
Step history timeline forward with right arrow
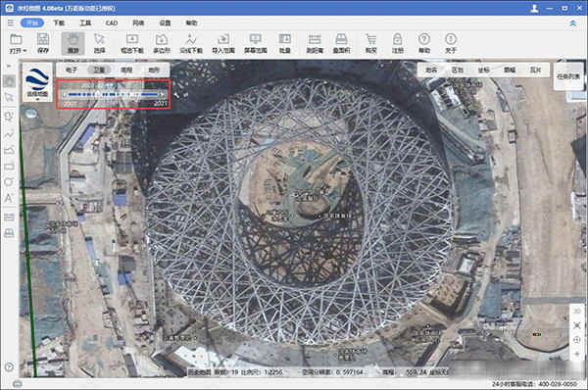pos(162,94)
